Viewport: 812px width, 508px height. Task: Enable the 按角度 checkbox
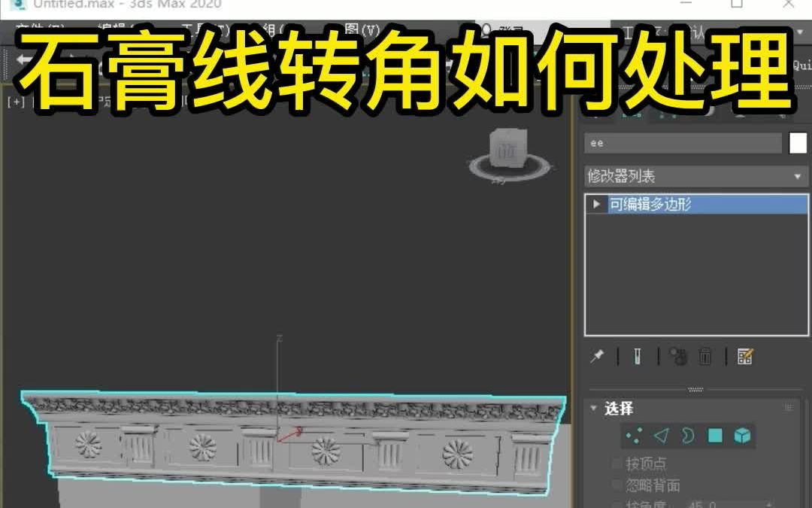617,503
